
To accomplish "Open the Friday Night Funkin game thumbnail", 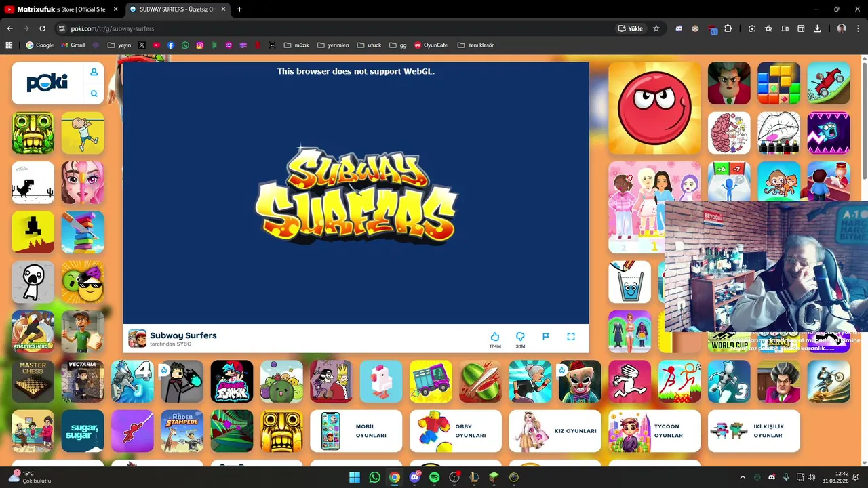I will click(x=232, y=381).
